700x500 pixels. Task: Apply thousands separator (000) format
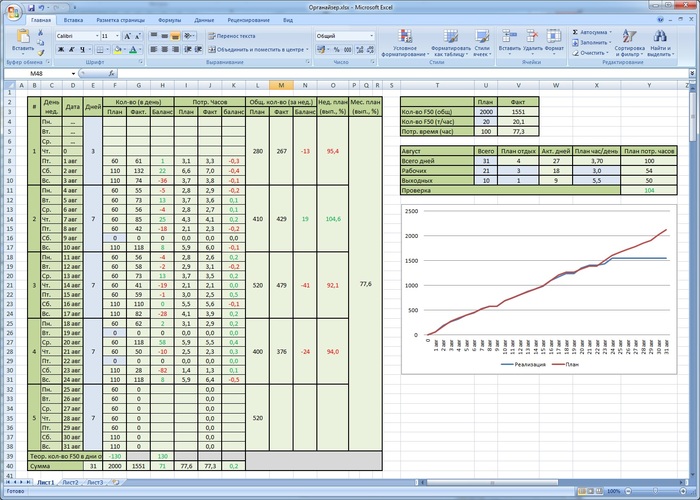[348, 50]
